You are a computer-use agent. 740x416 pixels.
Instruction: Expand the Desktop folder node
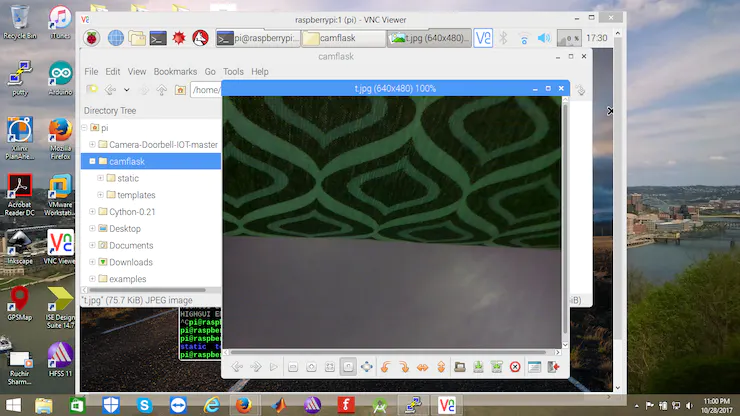click(92, 229)
